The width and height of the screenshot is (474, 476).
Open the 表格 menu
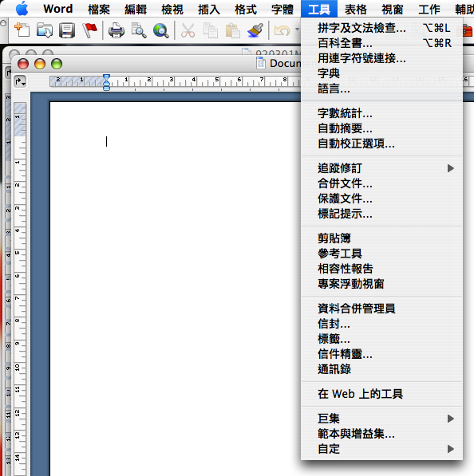pyautogui.click(x=356, y=9)
